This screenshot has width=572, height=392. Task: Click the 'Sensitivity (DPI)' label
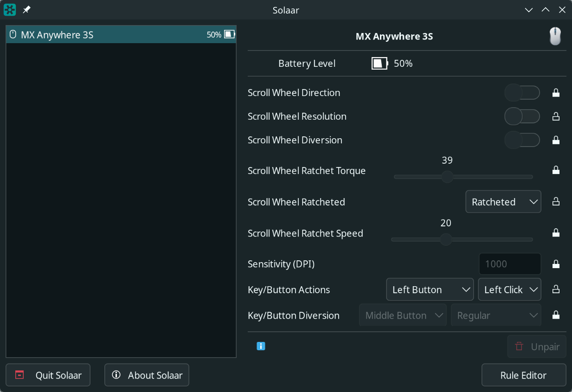tap(281, 264)
